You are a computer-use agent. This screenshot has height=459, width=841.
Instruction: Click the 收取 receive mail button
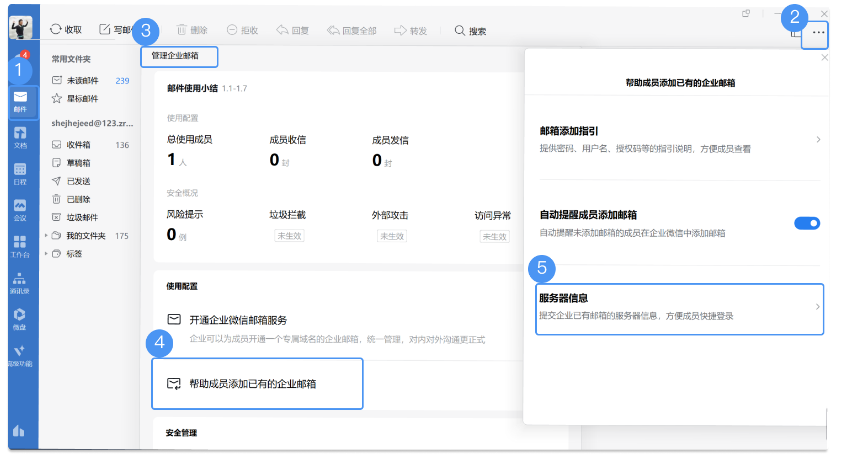[66, 30]
